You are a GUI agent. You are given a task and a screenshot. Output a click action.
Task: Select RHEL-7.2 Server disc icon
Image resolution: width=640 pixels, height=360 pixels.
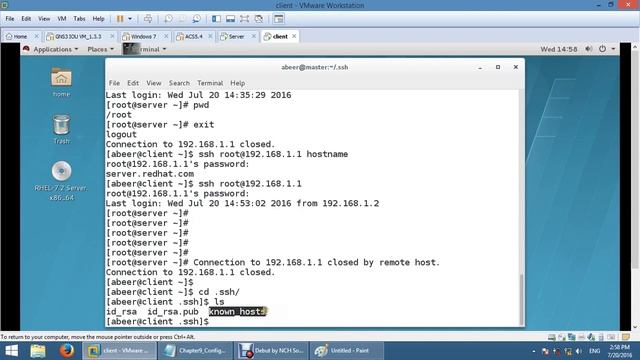point(61,181)
